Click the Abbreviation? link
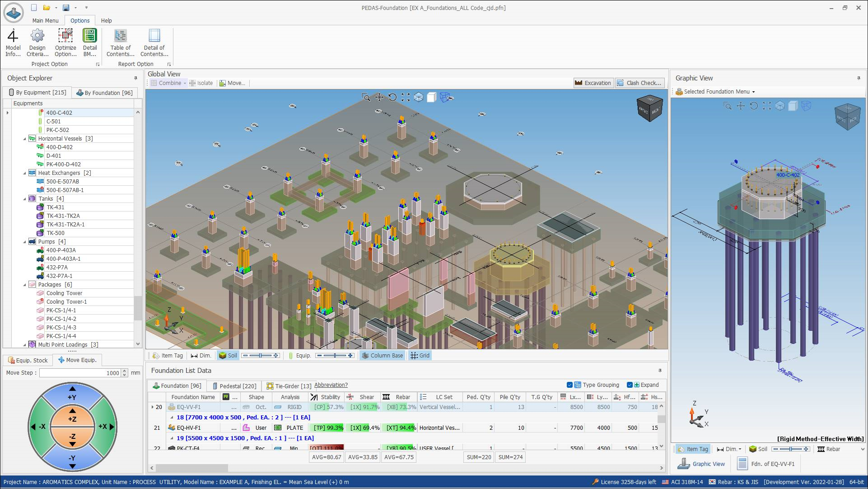Viewport: 868px width, 489px height. (x=331, y=385)
